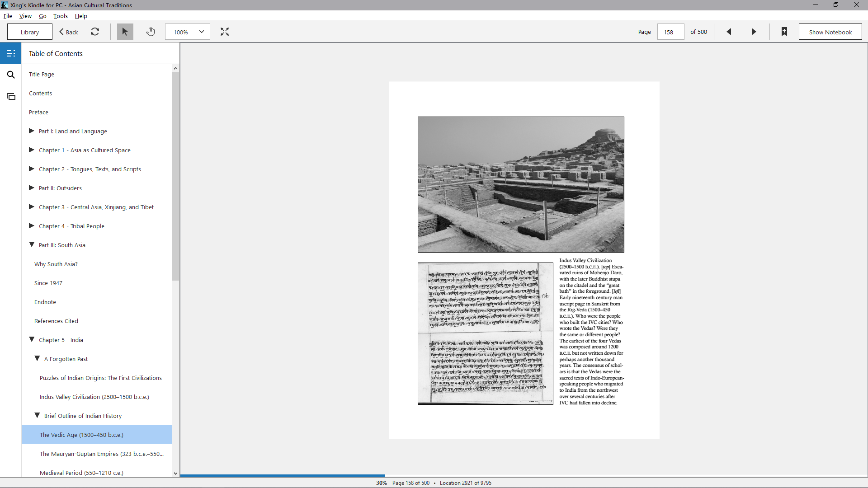Expand Chapter 3 - Central Asia section
Screen dimensions: 868x488
pos(32,206)
